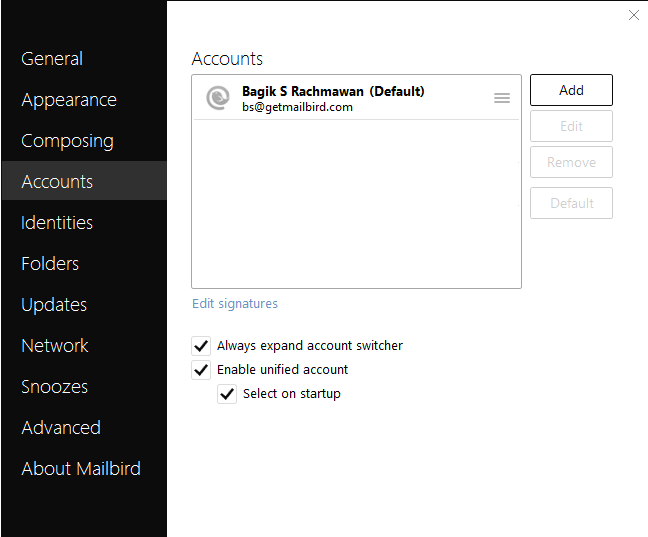The width and height of the screenshot is (648, 537).
Task: Disable the Enable unified account checkbox
Action: [x=201, y=370]
